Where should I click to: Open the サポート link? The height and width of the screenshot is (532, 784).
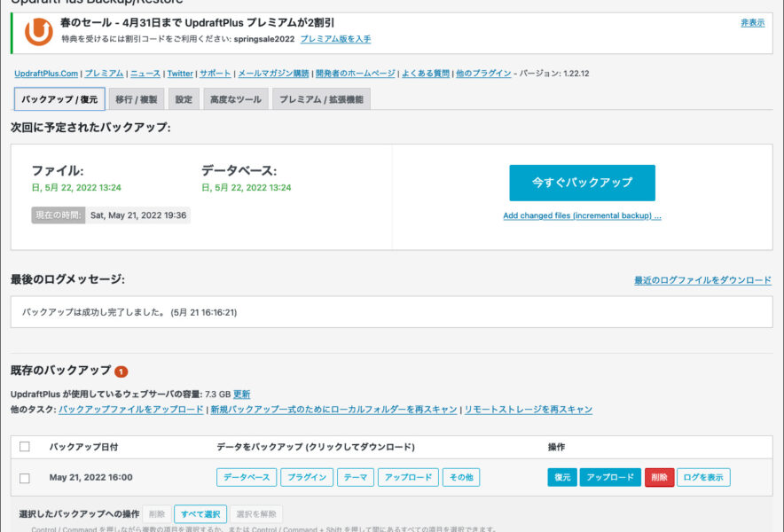tap(215, 74)
